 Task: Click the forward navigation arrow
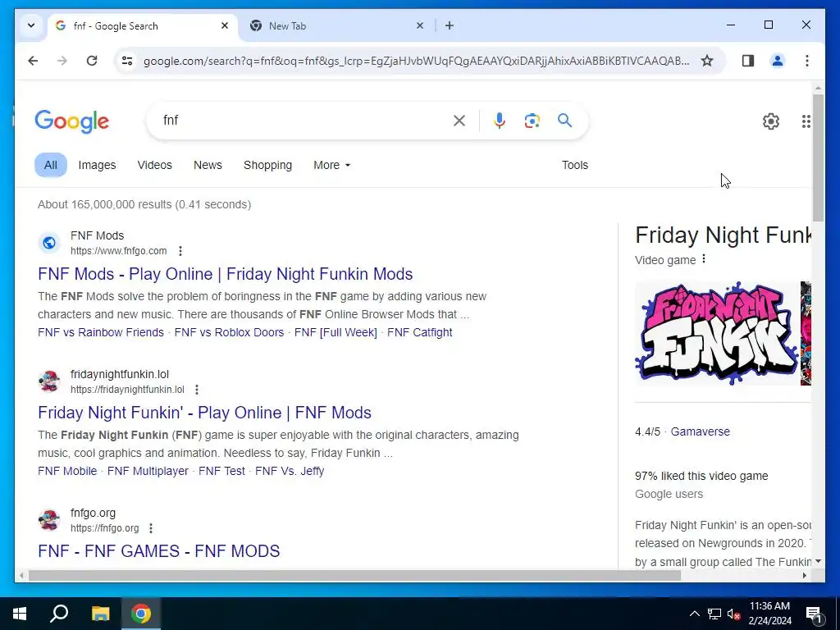tap(62, 61)
